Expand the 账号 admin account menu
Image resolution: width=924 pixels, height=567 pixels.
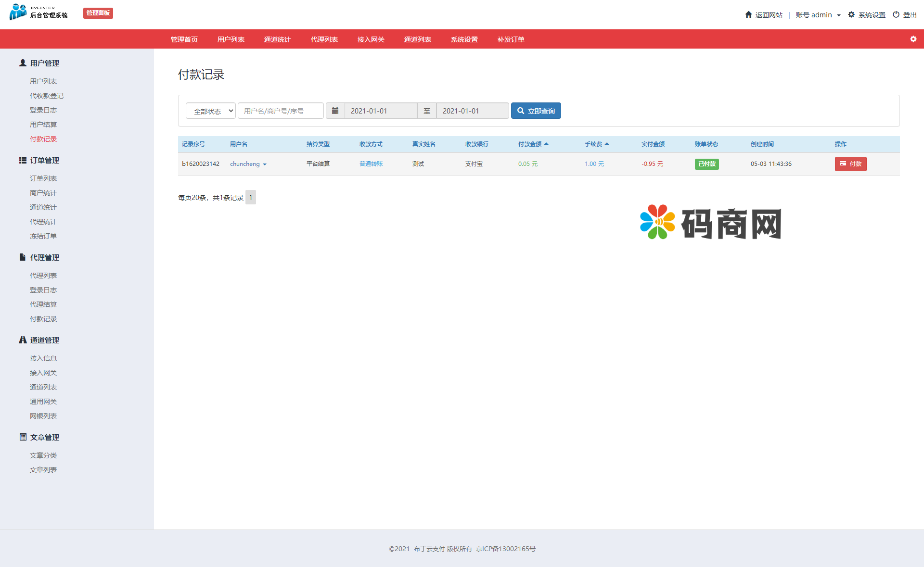point(818,15)
